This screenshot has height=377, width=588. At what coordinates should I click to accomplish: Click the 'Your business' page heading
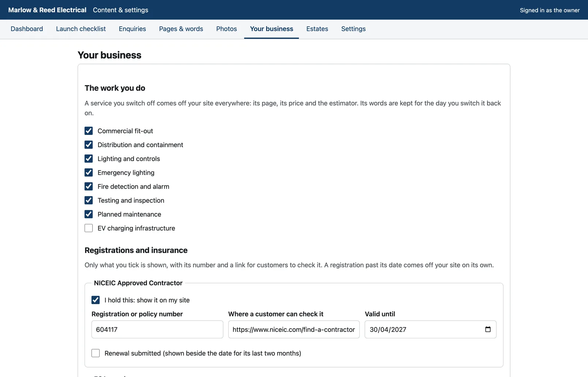pos(110,55)
